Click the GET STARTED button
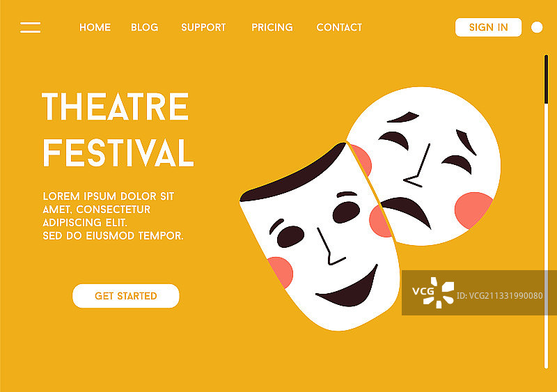This screenshot has width=557, height=392. tap(126, 296)
